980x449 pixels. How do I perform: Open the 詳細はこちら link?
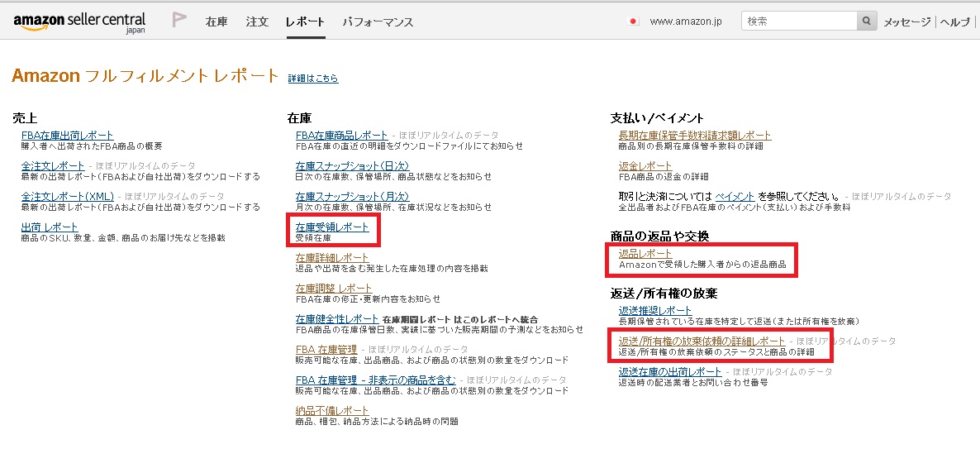click(313, 79)
